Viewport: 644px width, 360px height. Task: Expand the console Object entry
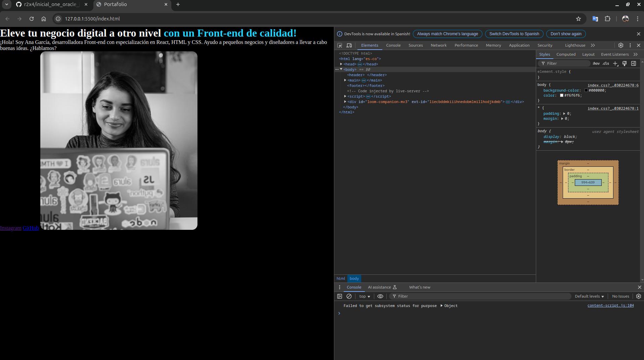(441, 306)
